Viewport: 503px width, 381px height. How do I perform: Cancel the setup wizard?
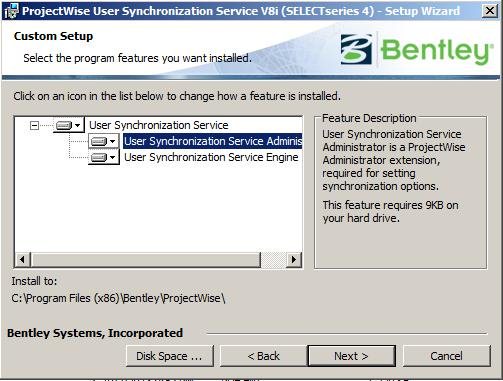pyautogui.click(x=446, y=356)
